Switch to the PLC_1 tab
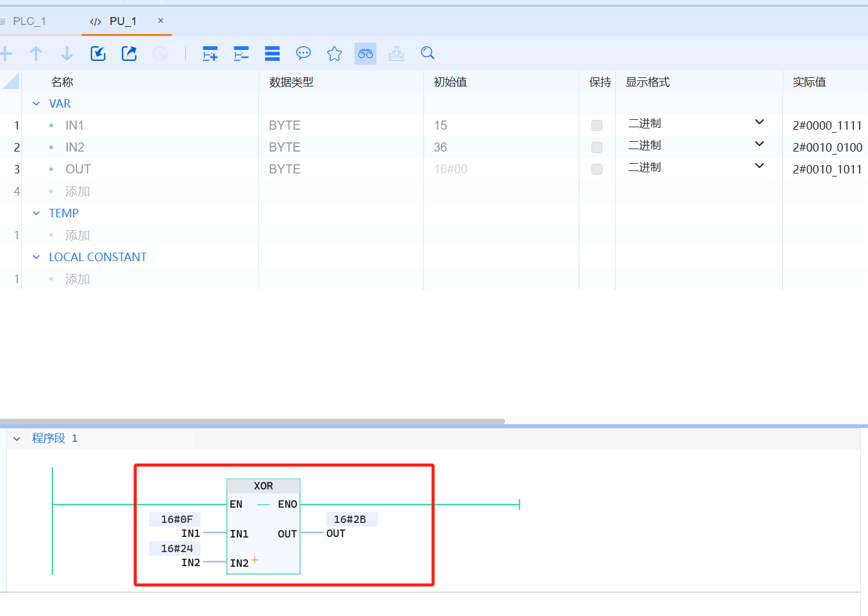 pos(29,21)
